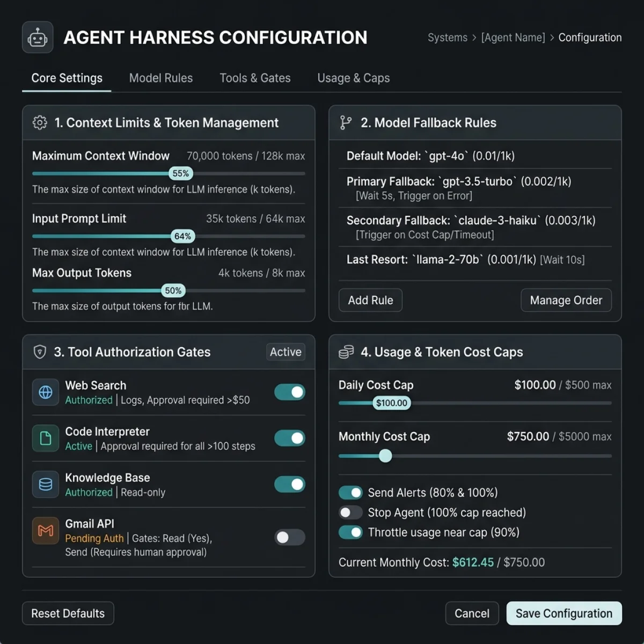This screenshot has height=644, width=644.
Task: Disable the Web Search toggle
Action: pyautogui.click(x=290, y=392)
